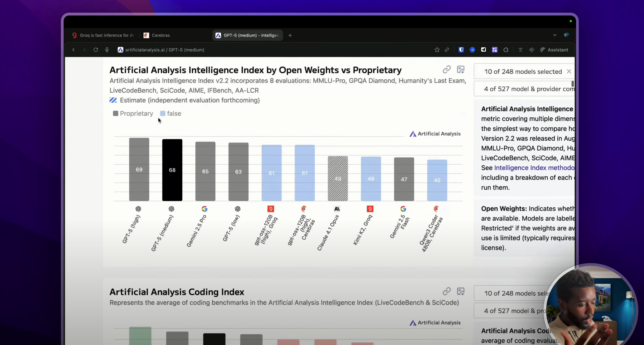Click the right panel vertical scrollbar

[573, 84]
